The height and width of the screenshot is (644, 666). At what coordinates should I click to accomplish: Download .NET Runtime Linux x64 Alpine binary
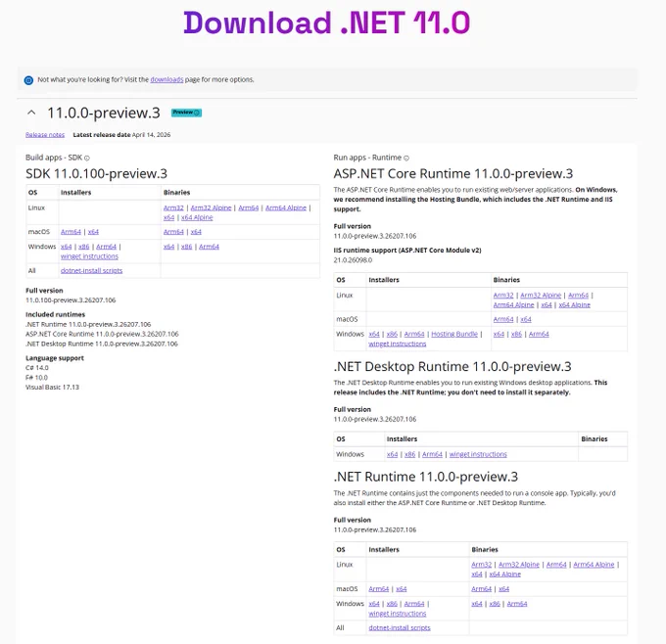point(505,575)
